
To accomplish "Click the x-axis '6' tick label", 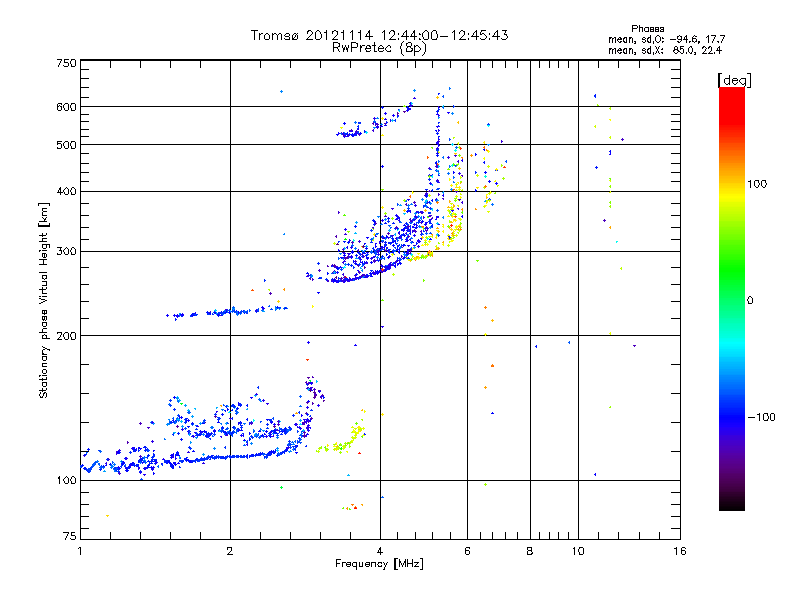I will [467, 551].
